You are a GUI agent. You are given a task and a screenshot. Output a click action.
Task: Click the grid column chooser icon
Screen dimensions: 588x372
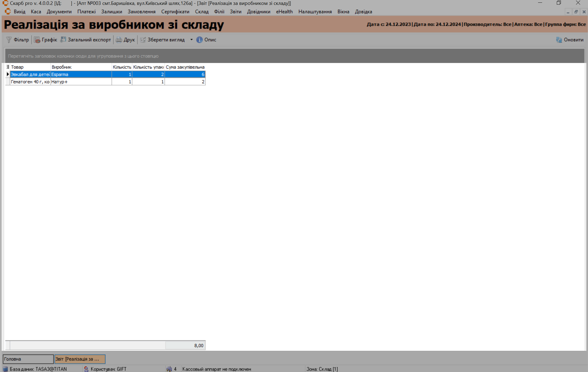pyautogui.click(x=8, y=67)
